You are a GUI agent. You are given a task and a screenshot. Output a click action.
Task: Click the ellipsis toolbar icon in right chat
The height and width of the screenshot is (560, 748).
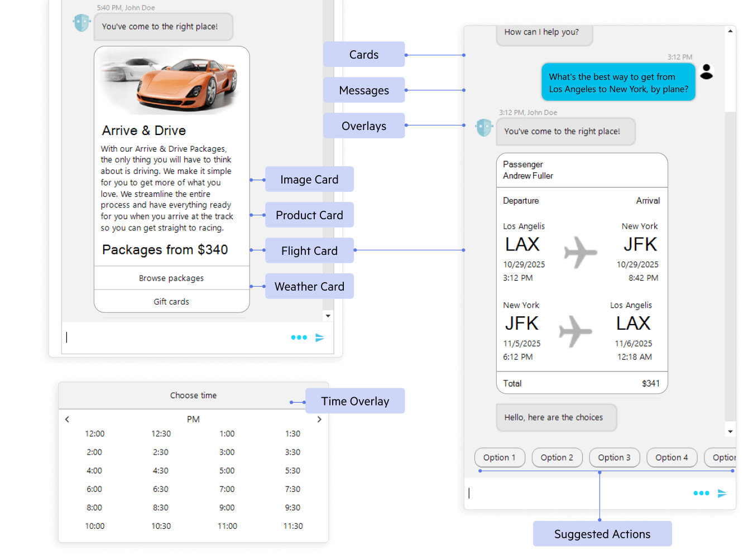(x=701, y=493)
